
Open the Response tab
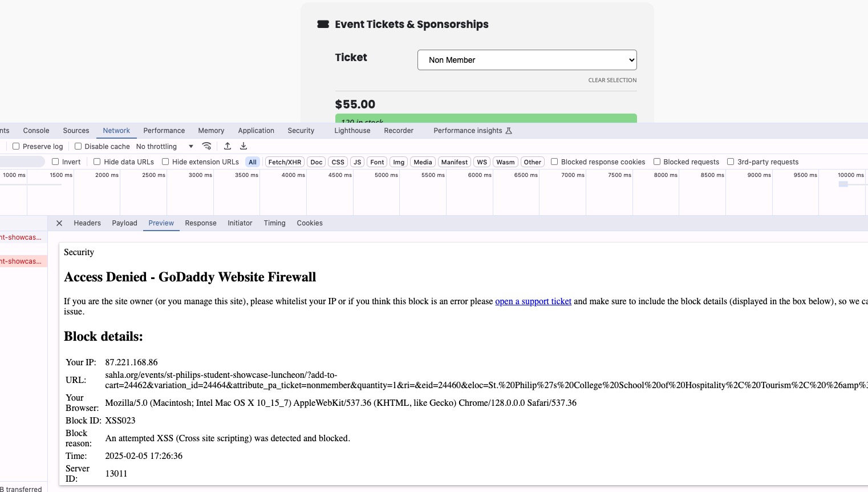click(x=201, y=223)
